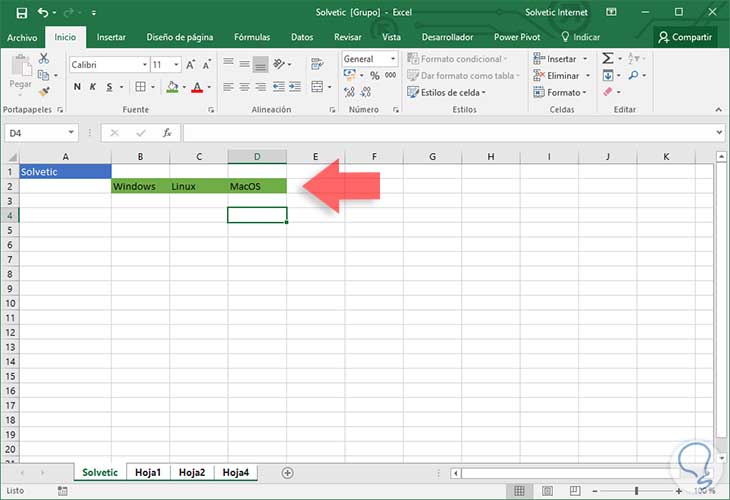Image resolution: width=730 pixels, height=500 pixels.
Task: Add a new sheet with plus icon
Action: click(287, 473)
